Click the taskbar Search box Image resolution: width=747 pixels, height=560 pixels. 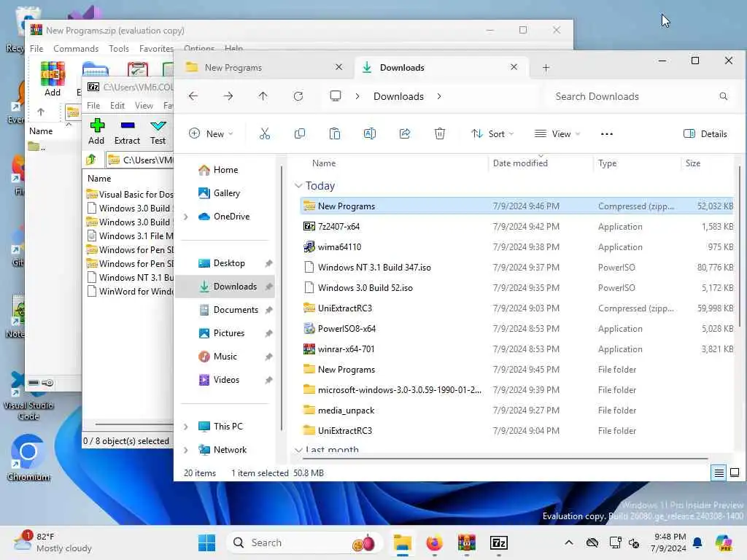tap(304, 542)
